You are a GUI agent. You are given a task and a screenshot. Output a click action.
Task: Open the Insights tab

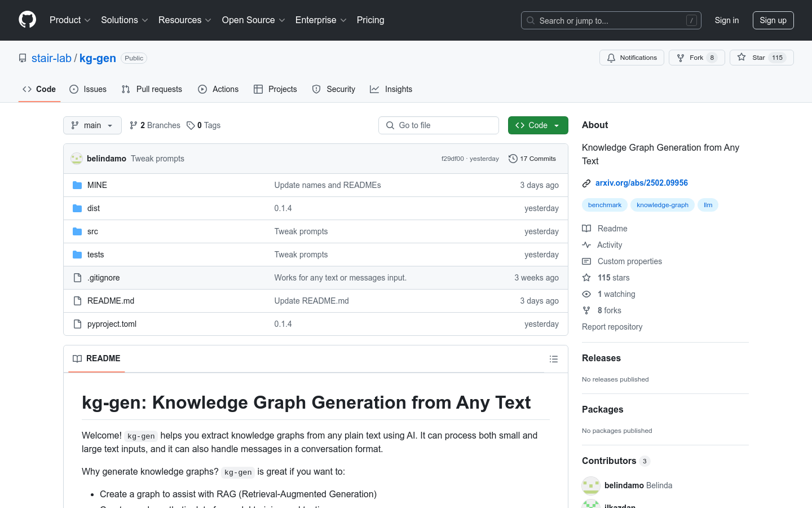click(x=391, y=89)
